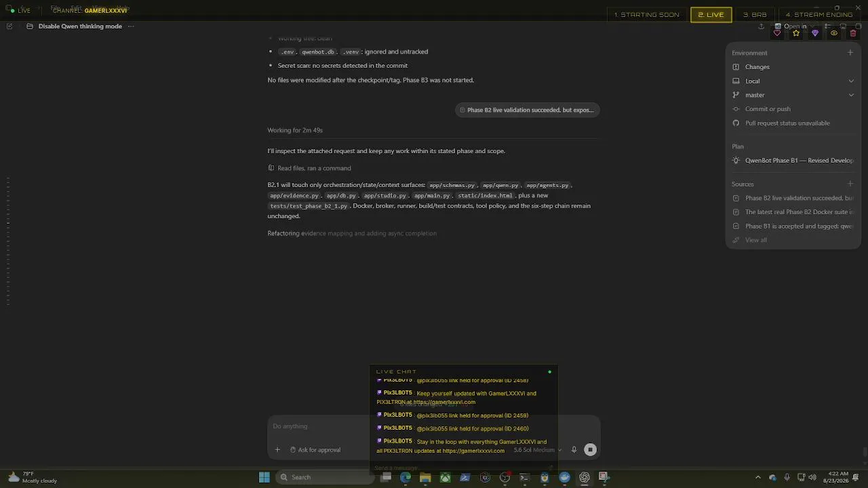
Task: Click the app/schemas.py file reference
Action: click(452, 185)
